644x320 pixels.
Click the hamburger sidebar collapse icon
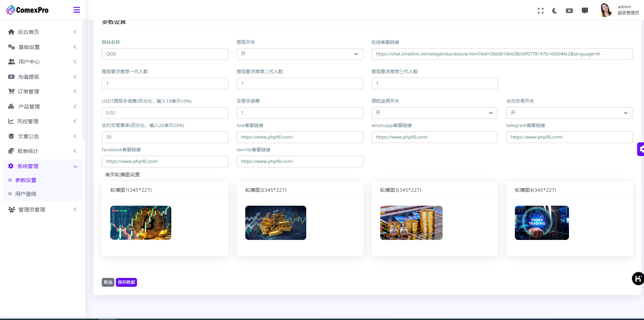[77, 10]
